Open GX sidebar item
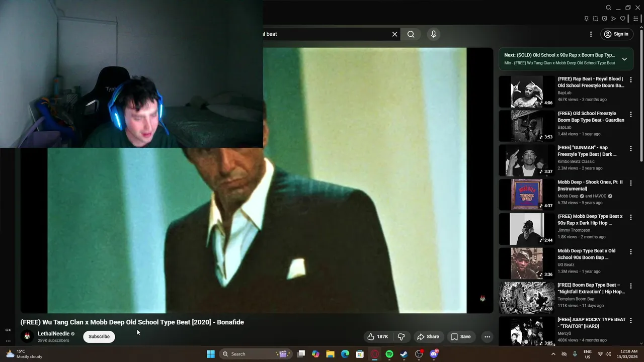The image size is (644, 362). click(x=8, y=330)
